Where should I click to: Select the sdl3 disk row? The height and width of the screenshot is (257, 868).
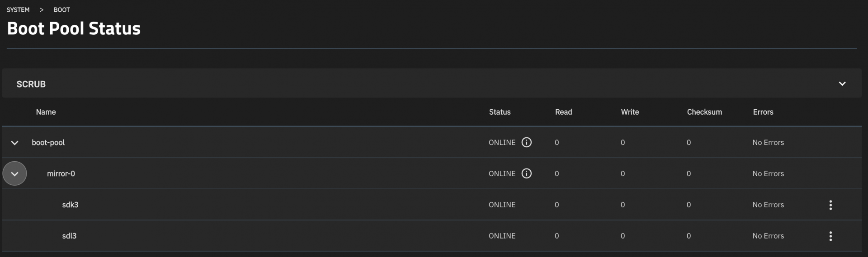69,236
